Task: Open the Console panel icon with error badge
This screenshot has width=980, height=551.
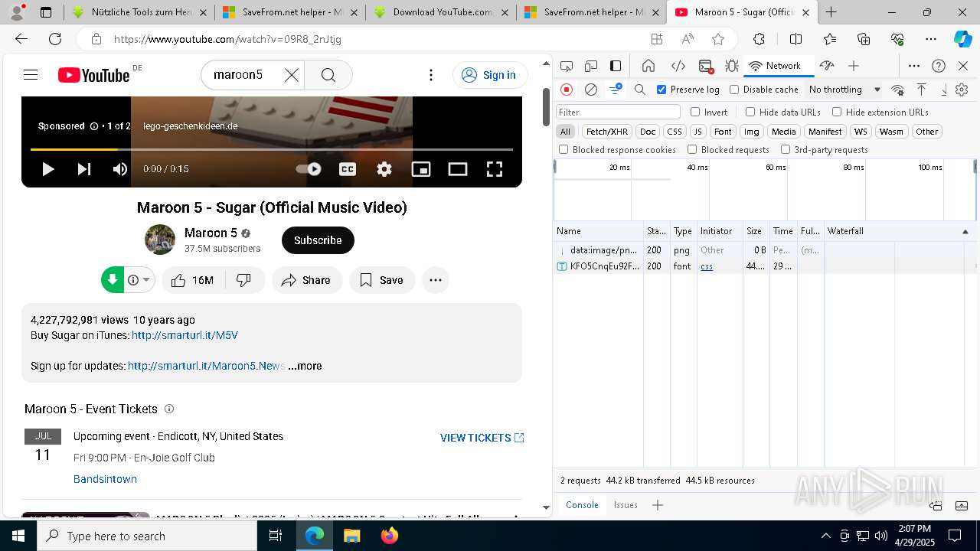Action: click(706, 66)
